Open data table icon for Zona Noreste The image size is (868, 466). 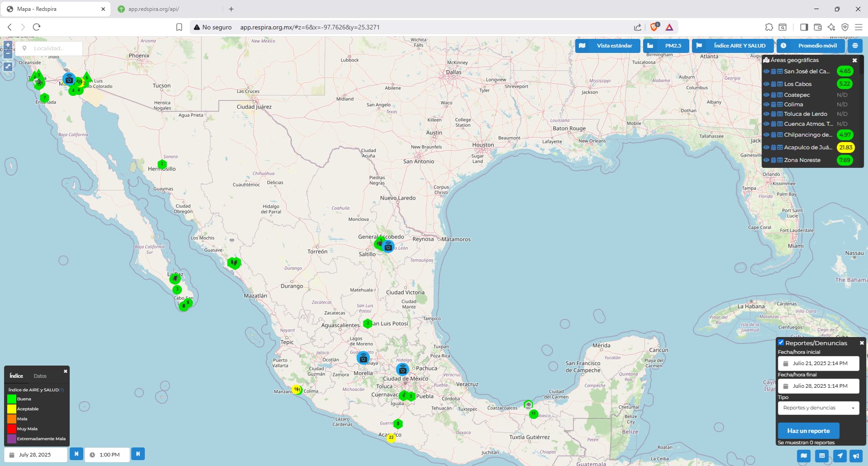click(x=780, y=160)
